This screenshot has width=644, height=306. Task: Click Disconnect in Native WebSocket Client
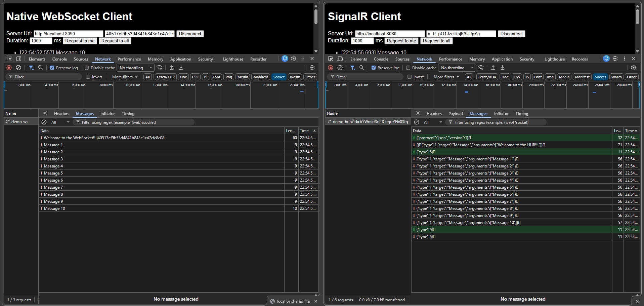click(x=190, y=34)
